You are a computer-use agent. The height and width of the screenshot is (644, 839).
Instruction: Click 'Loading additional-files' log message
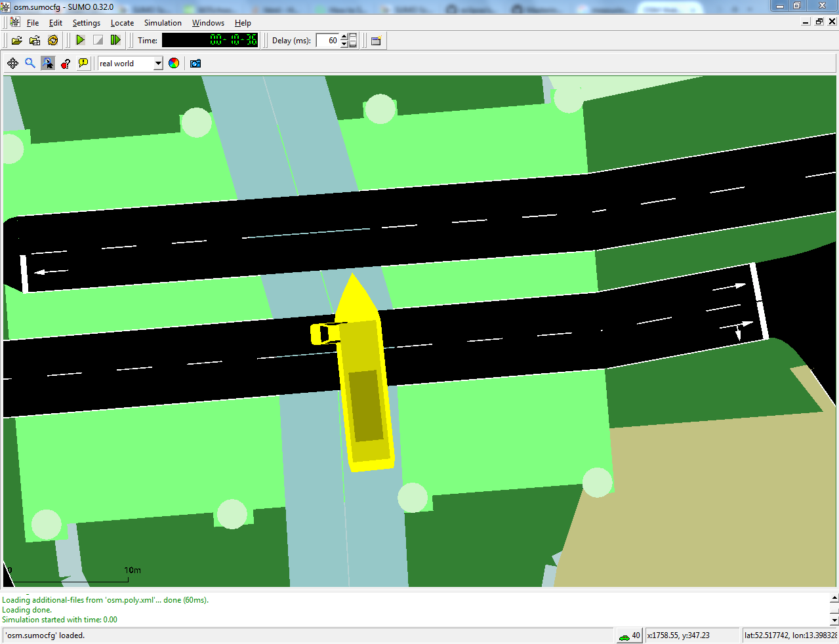[x=105, y=600]
